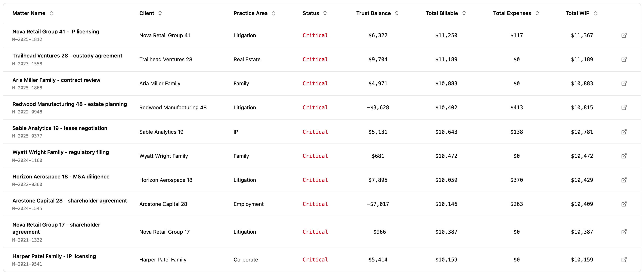
Task: Sort the table by Client column
Action: (x=160, y=13)
